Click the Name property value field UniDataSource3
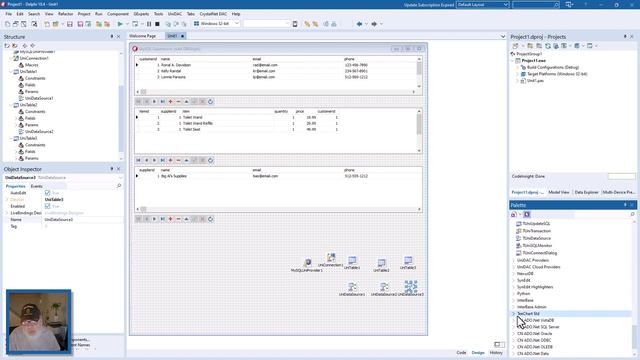The image size is (640, 360). (x=83, y=220)
